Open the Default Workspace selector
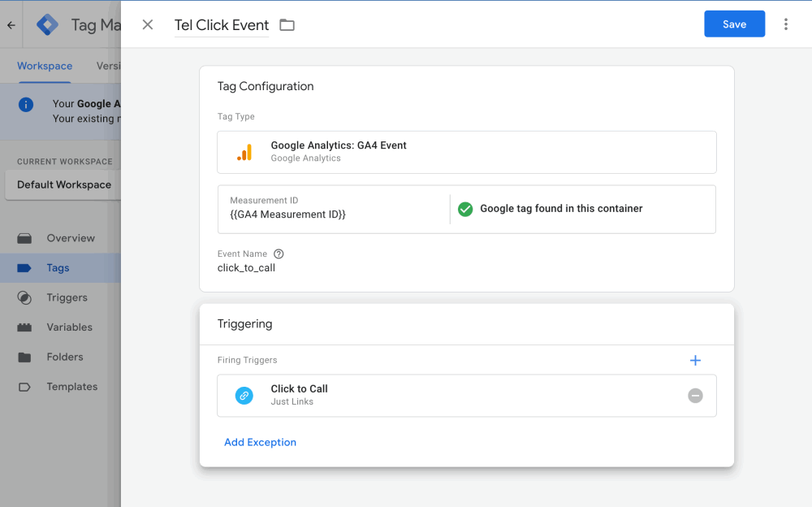The height and width of the screenshot is (507, 812). [x=63, y=184]
